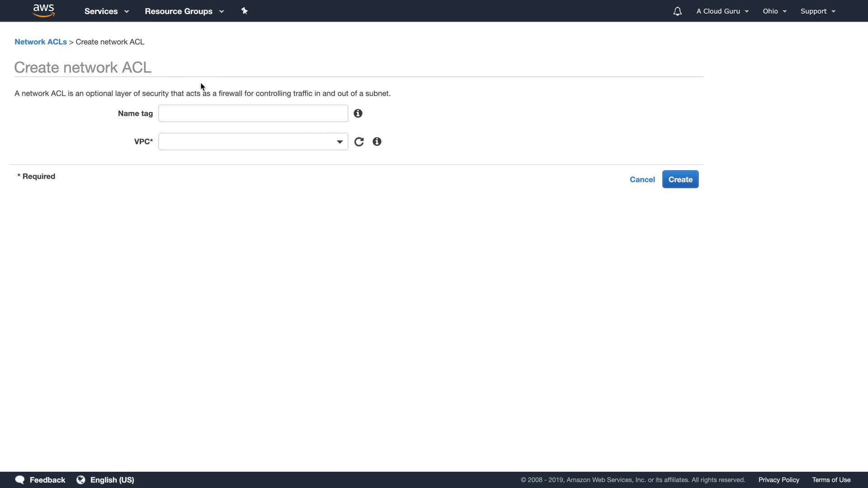Click the pin shortcuts icon

point(244,11)
